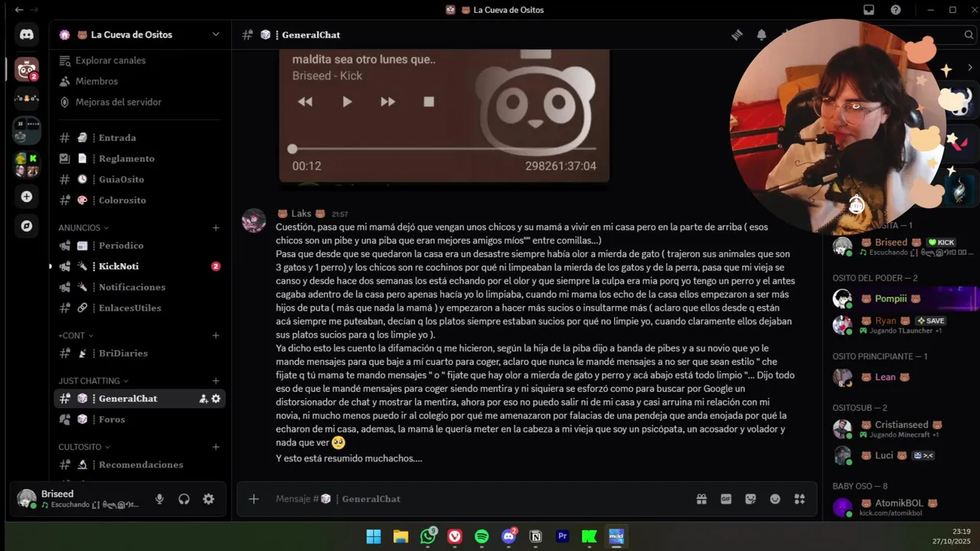Open the discover servers compass icon
The width and height of the screenshot is (980, 551).
[x=27, y=226]
